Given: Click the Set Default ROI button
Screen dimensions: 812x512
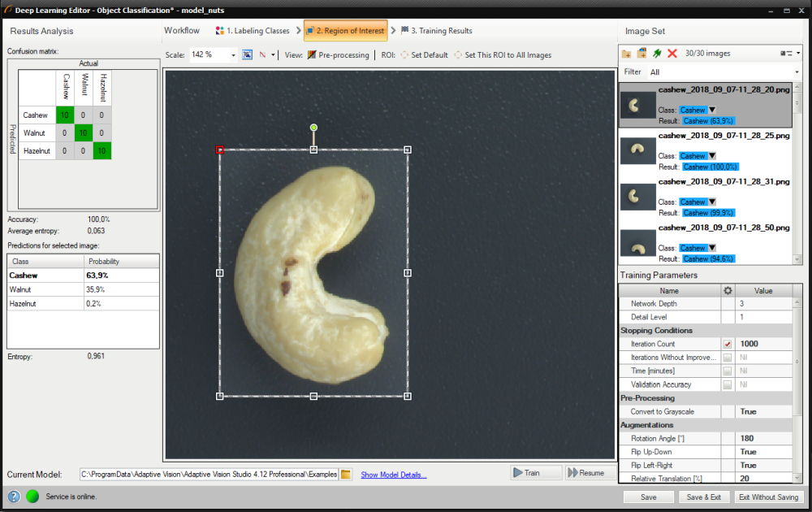Looking at the screenshot, I should (x=424, y=55).
